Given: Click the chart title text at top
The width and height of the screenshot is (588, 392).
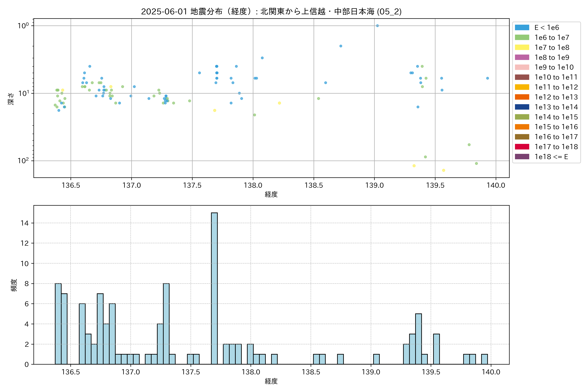Looking at the screenshot, I should coord(271,11).
